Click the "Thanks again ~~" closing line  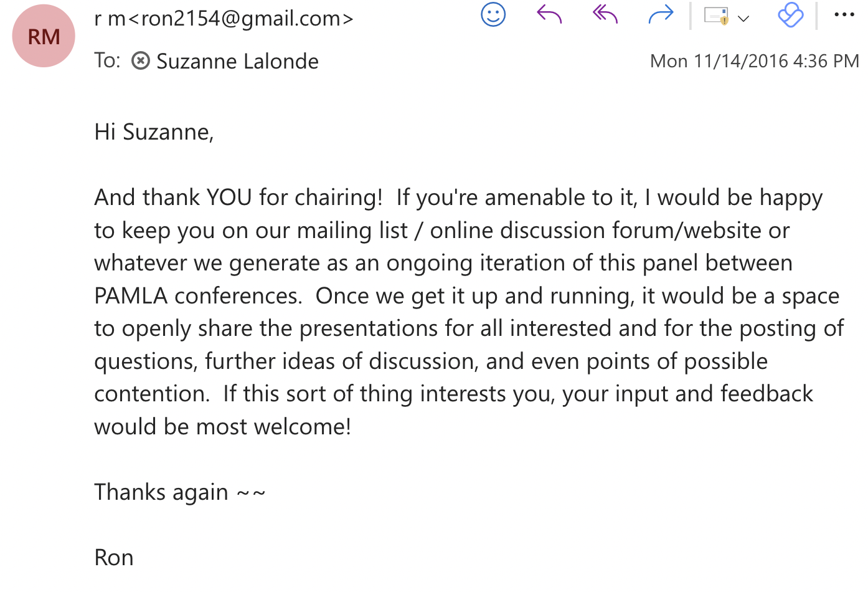[x=179, y=492]
